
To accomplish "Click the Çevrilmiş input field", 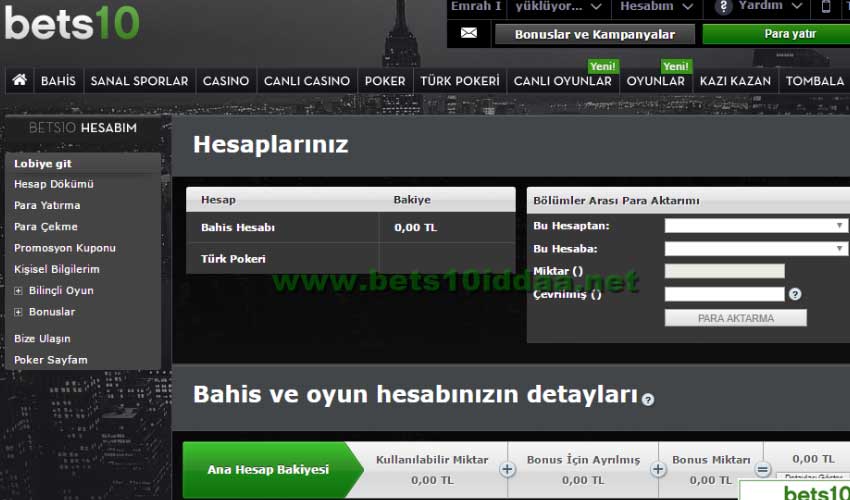I will [724, 294].
